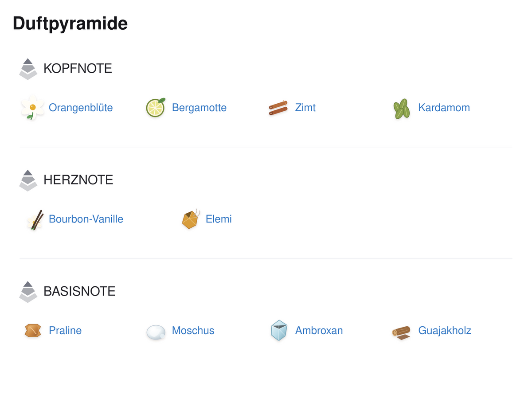532x406 pixels.
Task: Click the Elemi resin icon
Action: click(x=191, y=219)
